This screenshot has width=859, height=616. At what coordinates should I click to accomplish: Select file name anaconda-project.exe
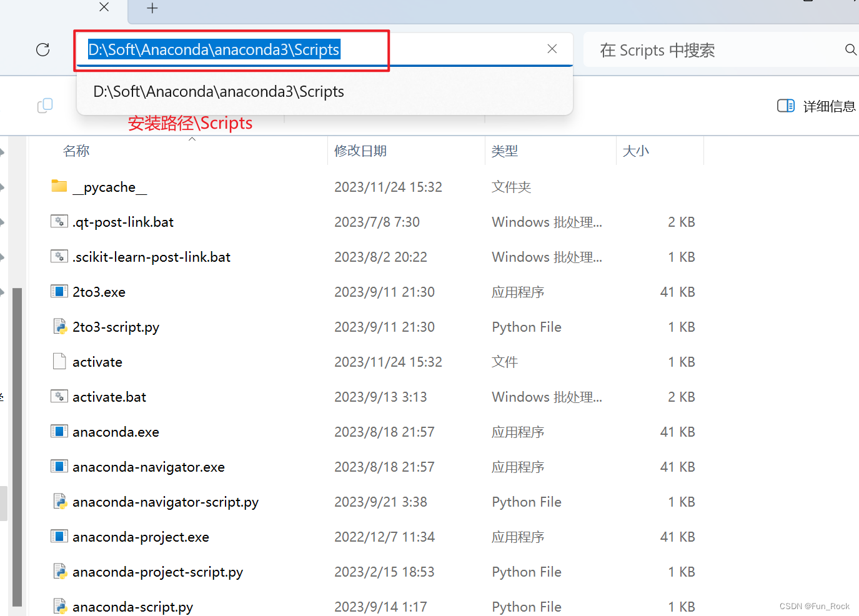[141, 537]
